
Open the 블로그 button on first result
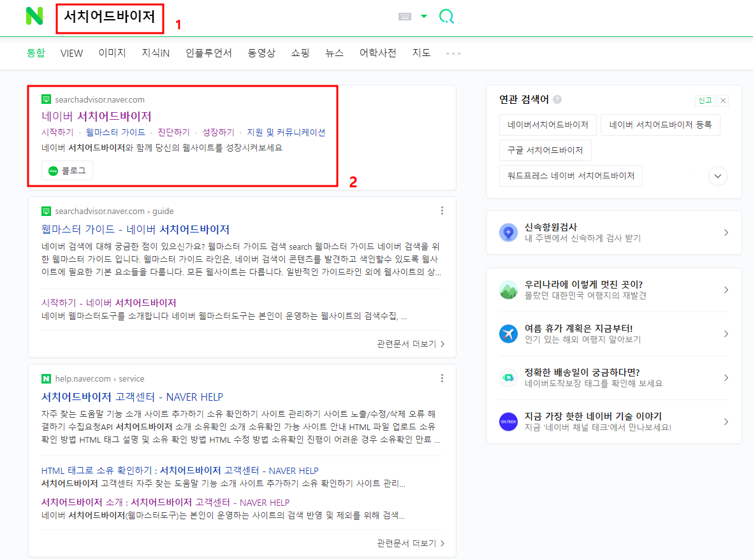point(67,170)
